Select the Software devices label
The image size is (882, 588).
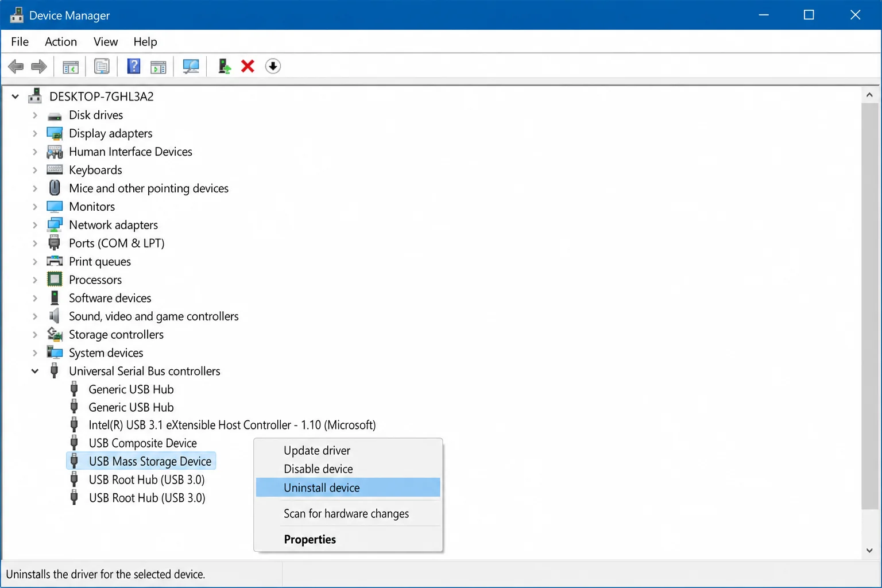tap(110, 298)
